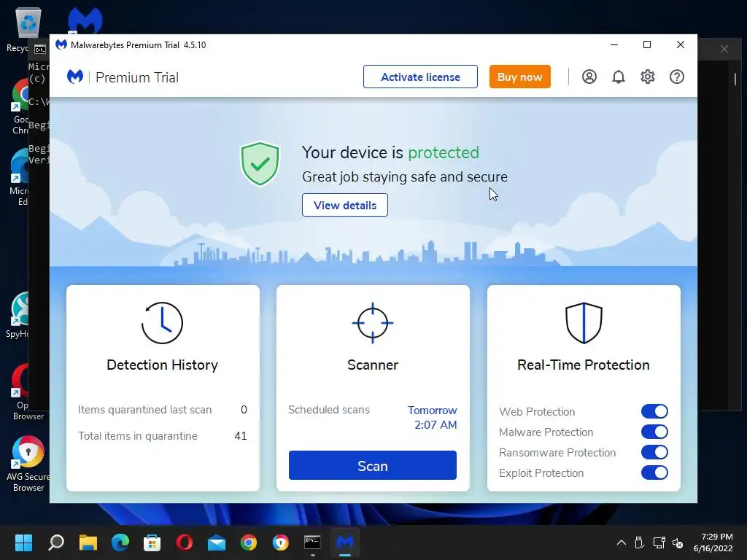The image size is (747, 560).
Task: Click the Ransomware Protection label
Action: (557, 452)
